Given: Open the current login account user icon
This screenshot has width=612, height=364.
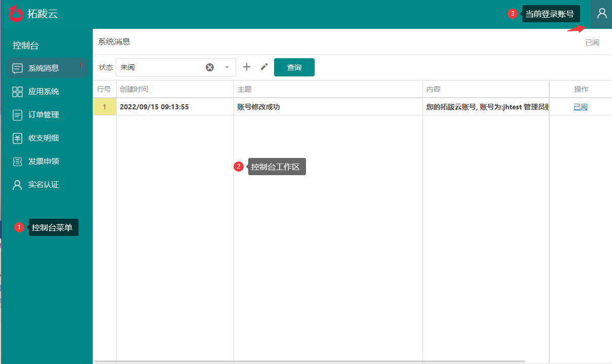Looking at the screenshot, I should coord(601,14).
